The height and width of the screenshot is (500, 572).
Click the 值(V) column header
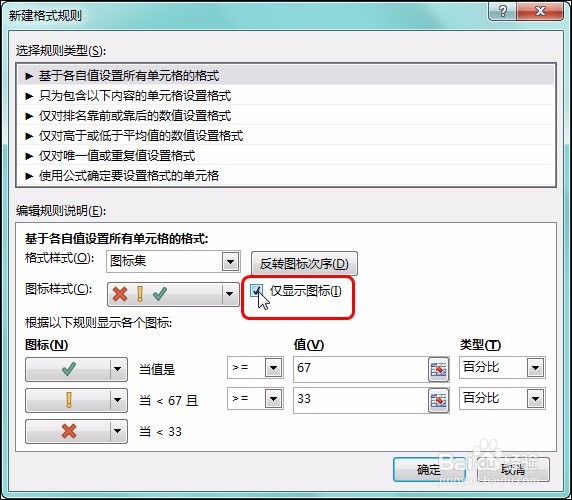pos(309,345)
